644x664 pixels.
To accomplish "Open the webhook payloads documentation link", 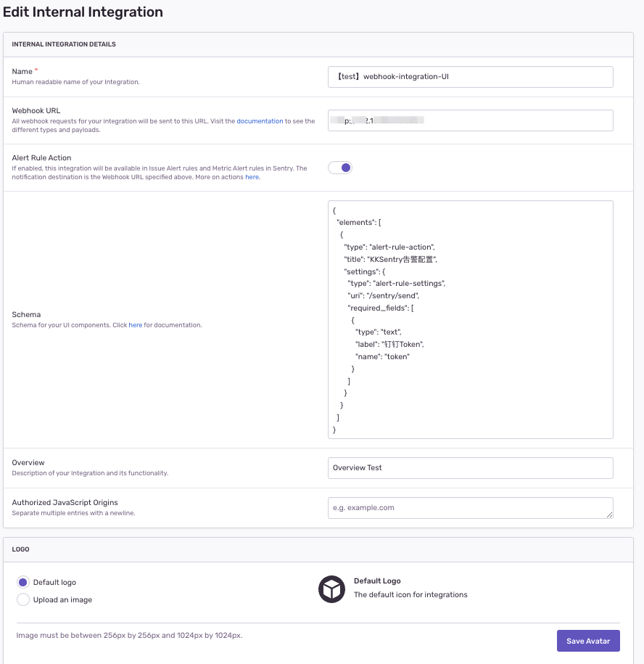I will coord(260,121).
